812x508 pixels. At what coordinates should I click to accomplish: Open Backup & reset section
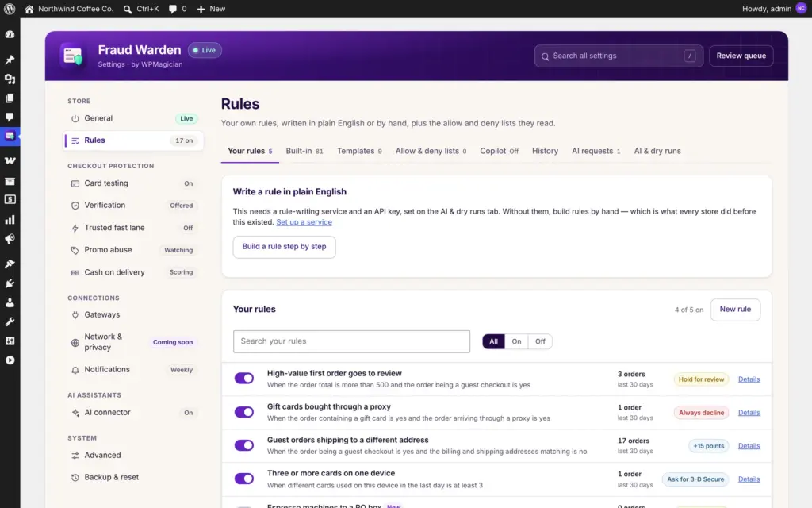click(133, 477)
